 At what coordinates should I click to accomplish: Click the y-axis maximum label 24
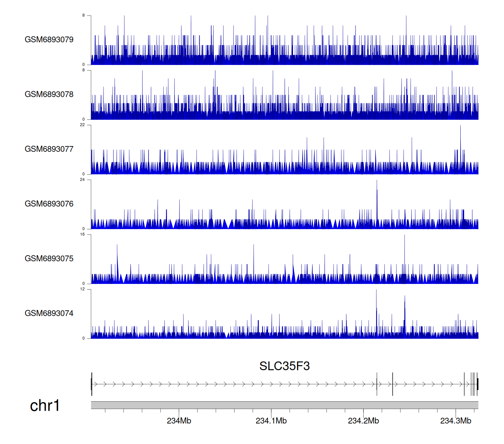pos(82,180)
